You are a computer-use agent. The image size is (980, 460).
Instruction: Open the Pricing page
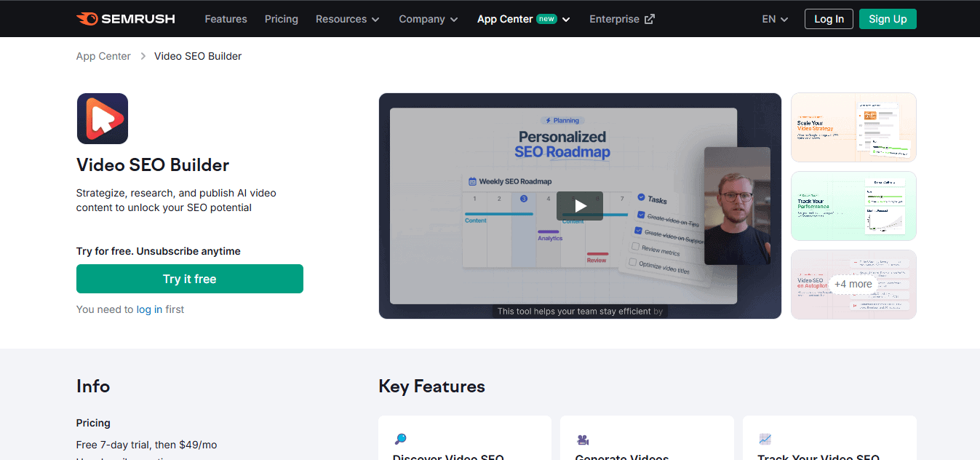point(282,19)
